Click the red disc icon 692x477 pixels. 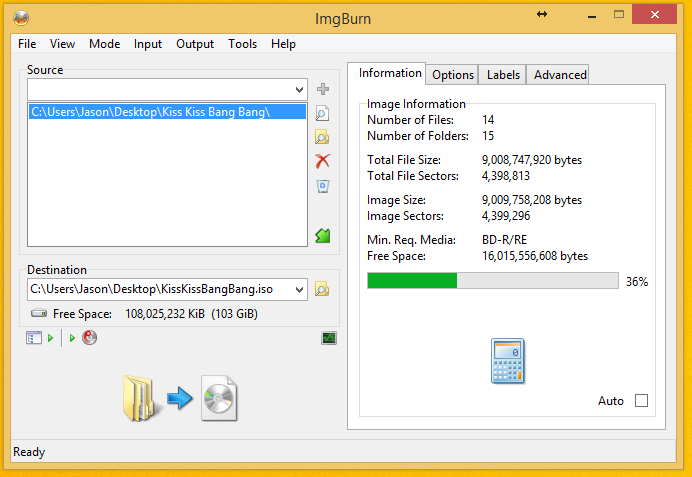point(90,338)
